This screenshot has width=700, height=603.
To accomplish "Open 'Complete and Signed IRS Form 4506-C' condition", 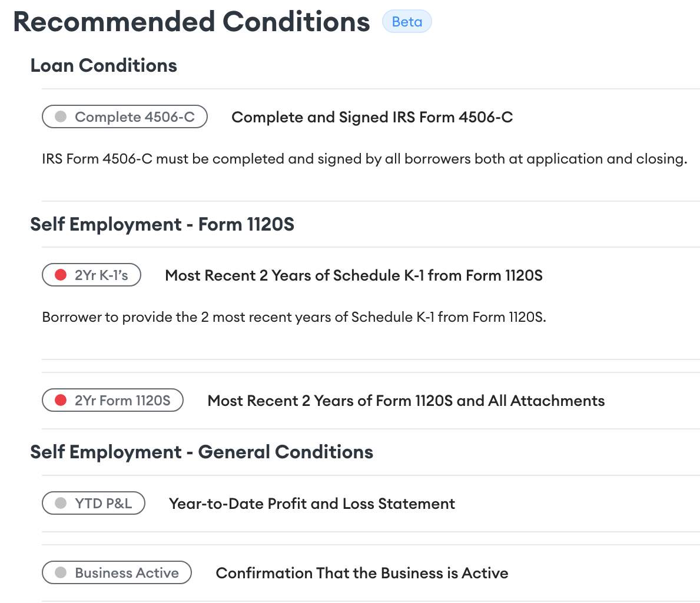I will point(372,117).
